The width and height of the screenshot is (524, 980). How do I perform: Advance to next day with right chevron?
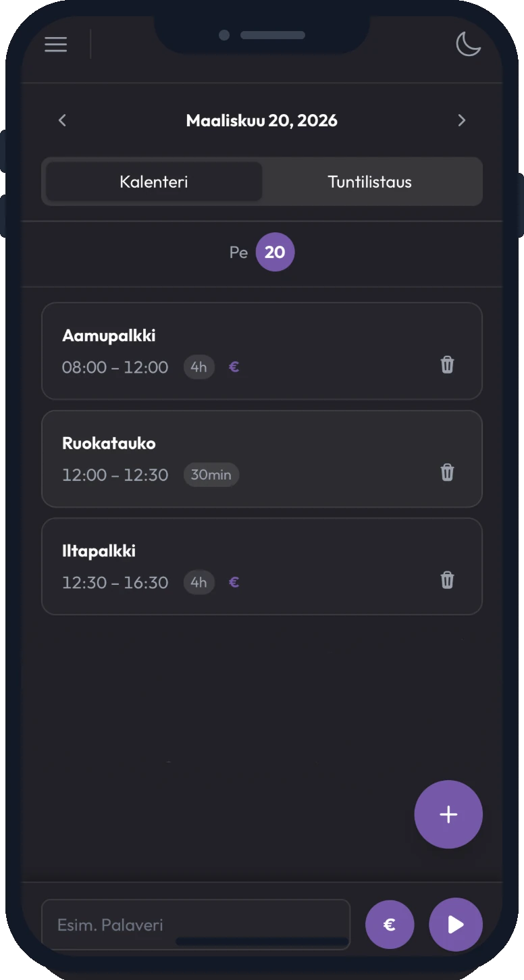tap(462, 120)
